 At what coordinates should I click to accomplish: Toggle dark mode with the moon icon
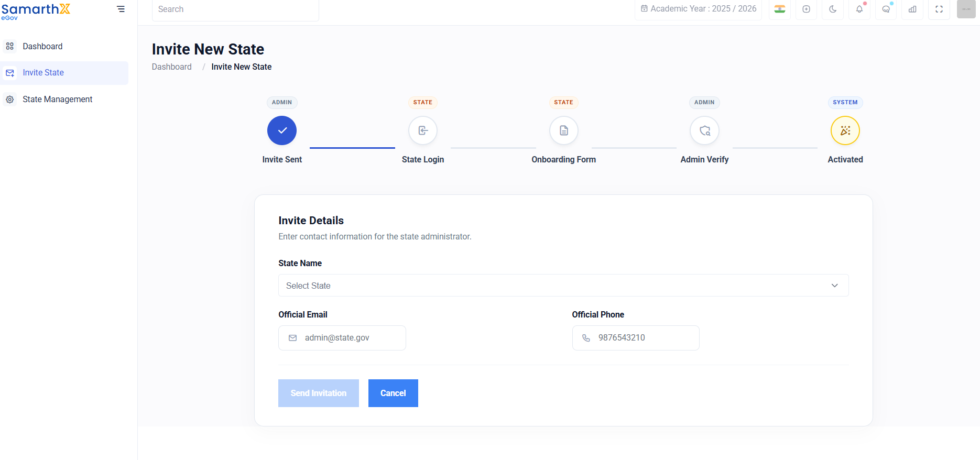pos(833,9)
